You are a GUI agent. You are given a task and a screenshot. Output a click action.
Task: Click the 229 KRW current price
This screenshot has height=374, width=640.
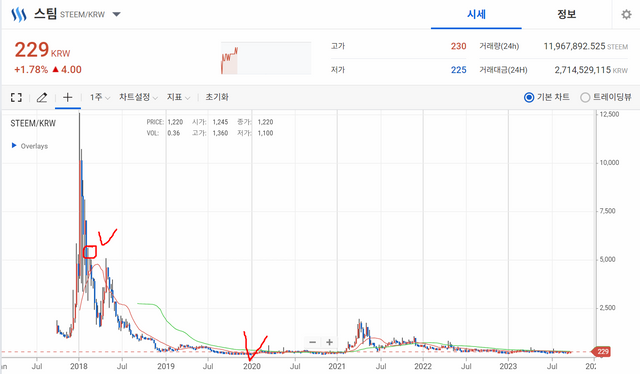click(x=42, y=50)
